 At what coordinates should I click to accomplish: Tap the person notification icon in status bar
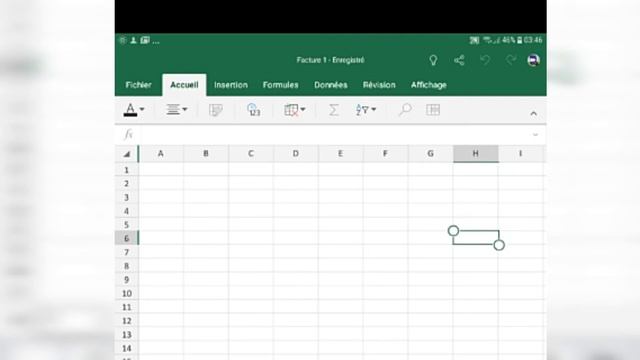pos(133,40)
